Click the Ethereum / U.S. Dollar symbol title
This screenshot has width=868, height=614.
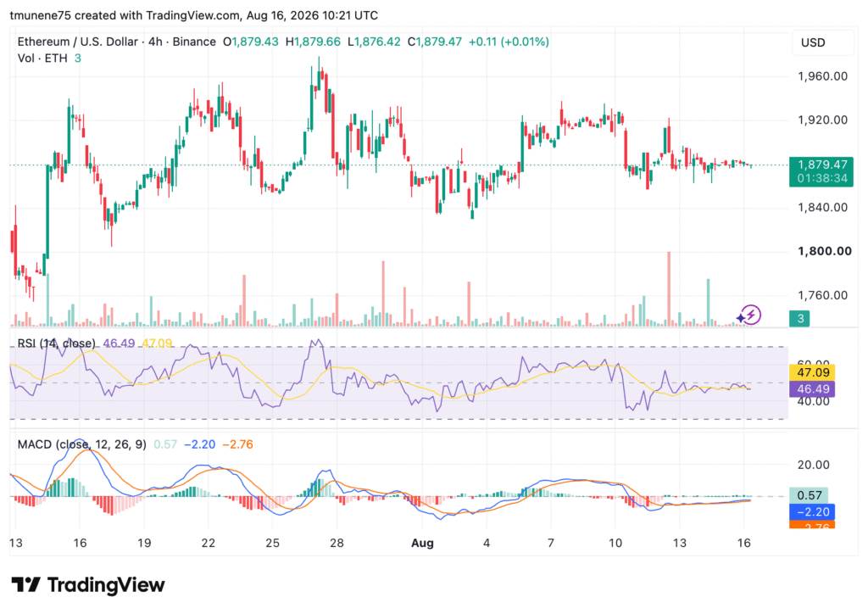(77, 42)
